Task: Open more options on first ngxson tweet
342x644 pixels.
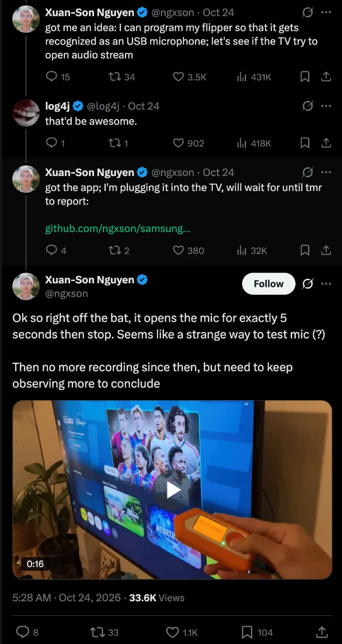Action: click(326, 13)
